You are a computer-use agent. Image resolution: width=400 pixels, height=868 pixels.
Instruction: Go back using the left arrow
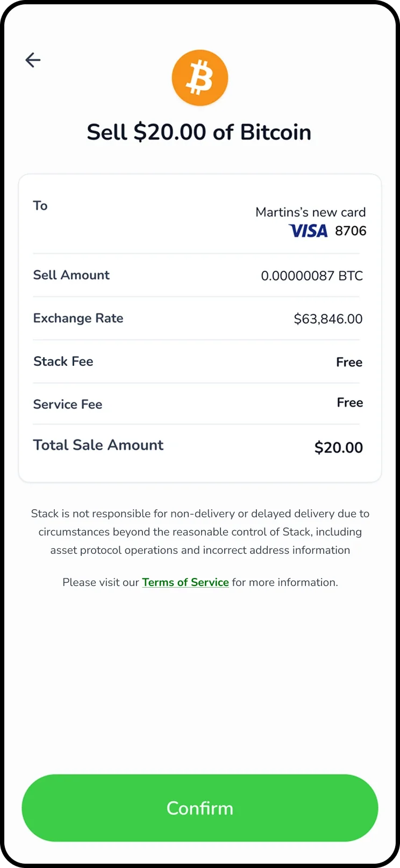[x=33, y=60]
